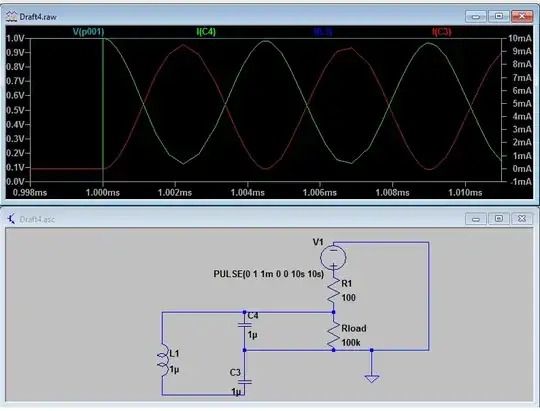Screen dimensions: 540x411
Task: Click the 1.0V left axis label
Action: click(15, 38)
